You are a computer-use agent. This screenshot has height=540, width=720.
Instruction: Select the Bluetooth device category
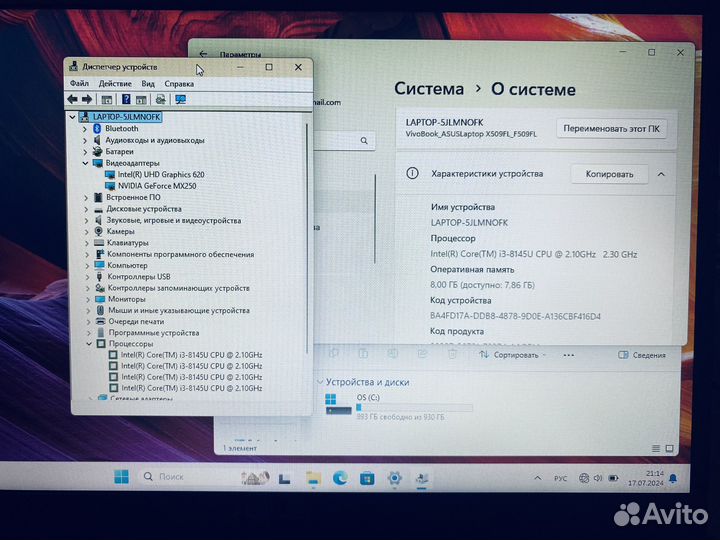pos(121,129)
